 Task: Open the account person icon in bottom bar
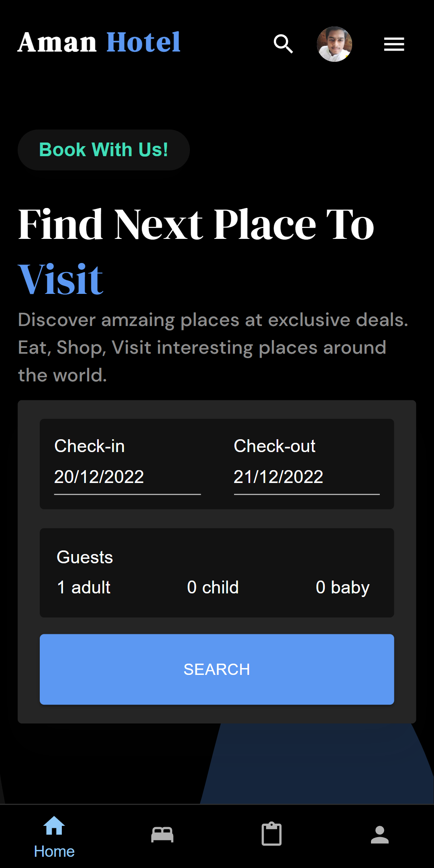[x=379, y=833]
